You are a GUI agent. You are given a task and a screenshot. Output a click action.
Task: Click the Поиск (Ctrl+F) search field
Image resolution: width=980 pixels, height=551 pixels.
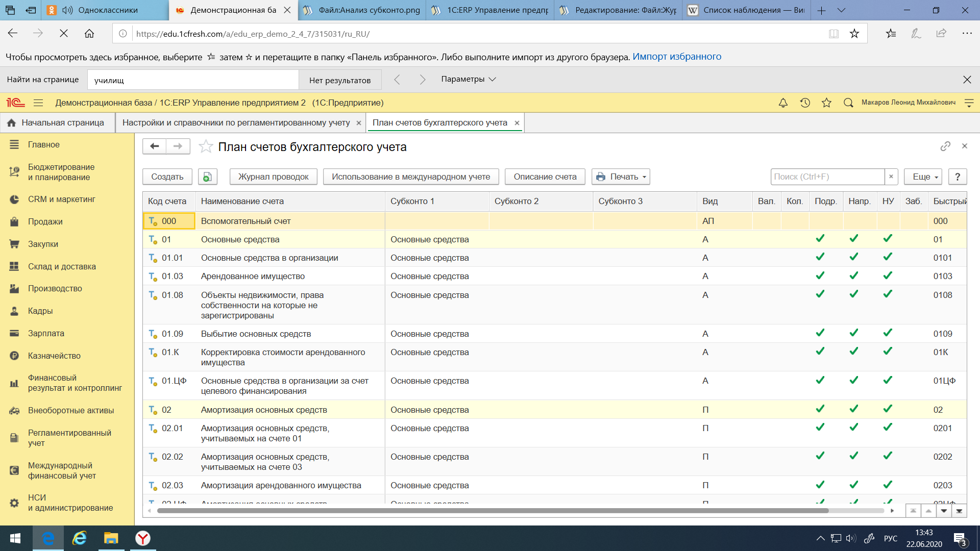[x=827, y=177]
